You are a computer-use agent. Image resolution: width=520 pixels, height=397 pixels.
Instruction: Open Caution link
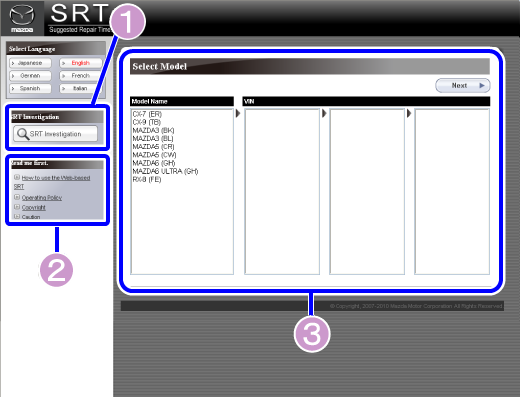(31, 217)
